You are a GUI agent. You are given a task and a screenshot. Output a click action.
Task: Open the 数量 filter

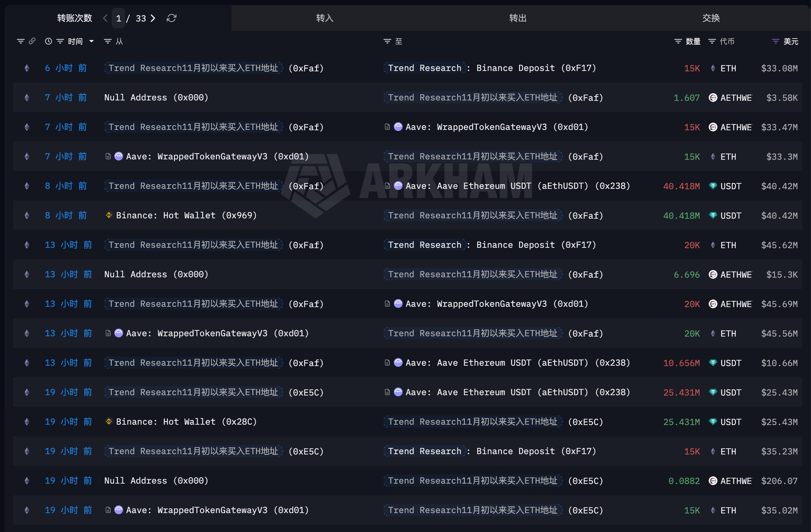[678, 41]
